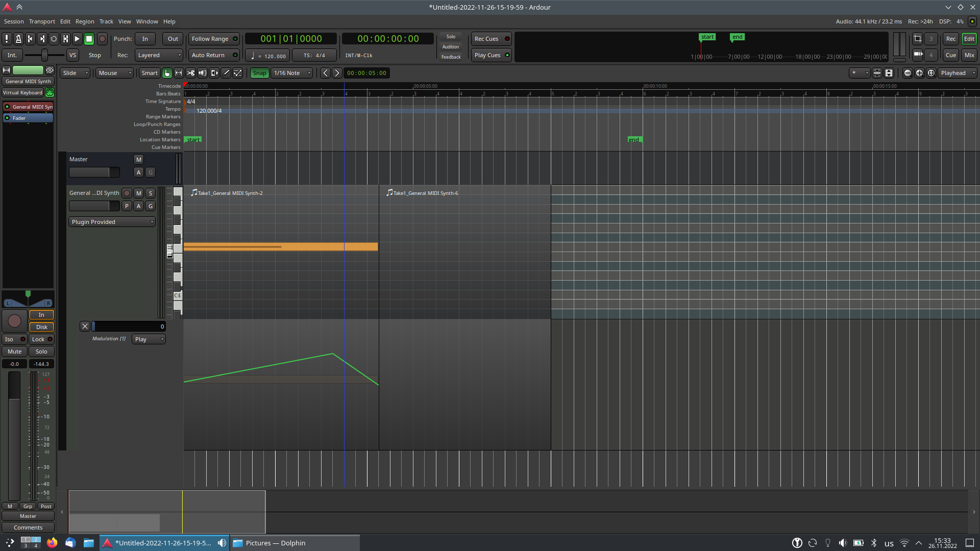Click the zoom in plus icon

tap(919, 73)
